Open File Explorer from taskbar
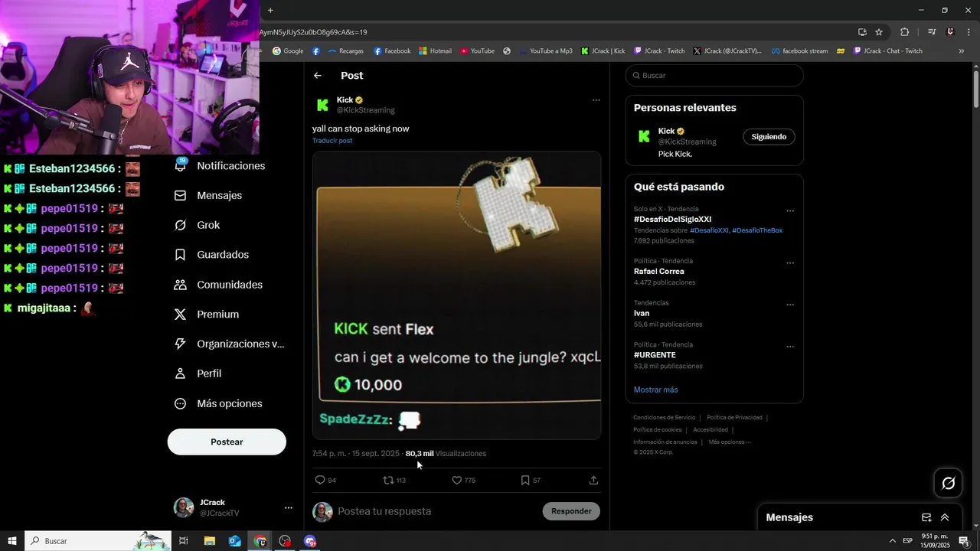 click(x=209, y=541)
